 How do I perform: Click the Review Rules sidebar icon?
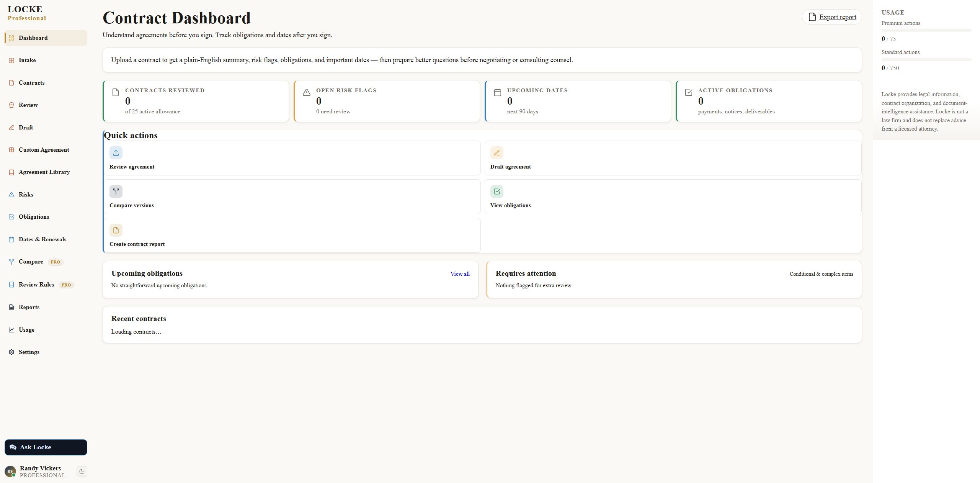click(11, 285)
